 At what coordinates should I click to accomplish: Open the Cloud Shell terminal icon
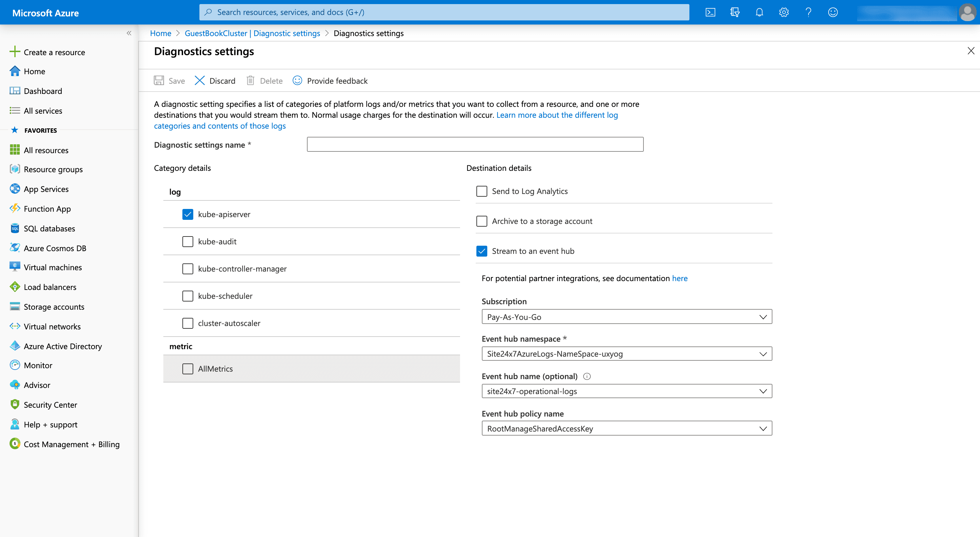click(x=710, y=12)
